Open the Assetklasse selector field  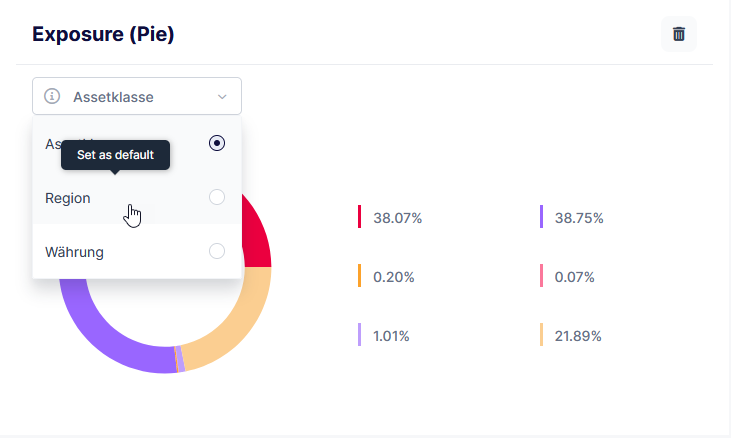pos(136,97)
